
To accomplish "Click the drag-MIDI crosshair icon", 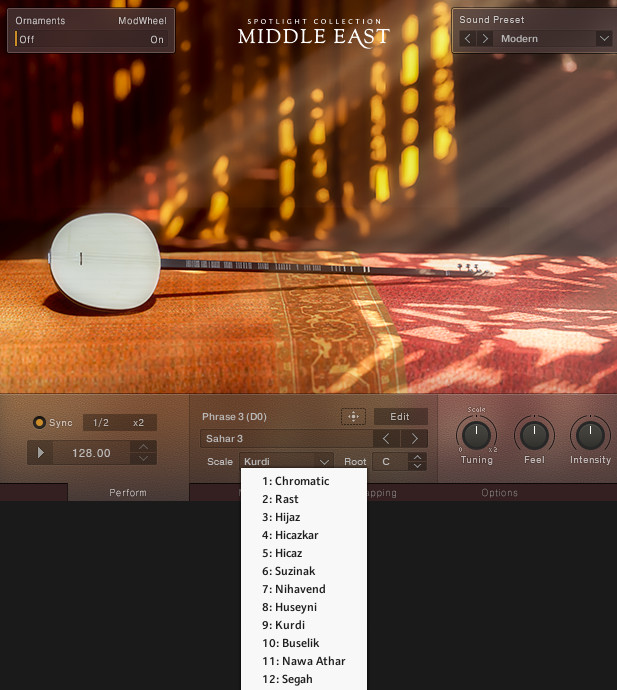I will 353,416.
